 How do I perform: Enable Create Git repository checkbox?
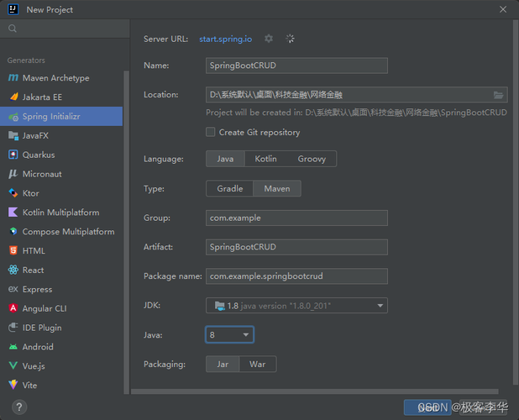click(x=211, y=132)
